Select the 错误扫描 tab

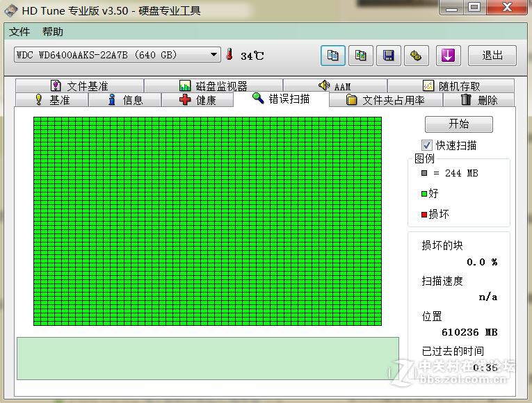pyautogui.click(x=281, y=99)
